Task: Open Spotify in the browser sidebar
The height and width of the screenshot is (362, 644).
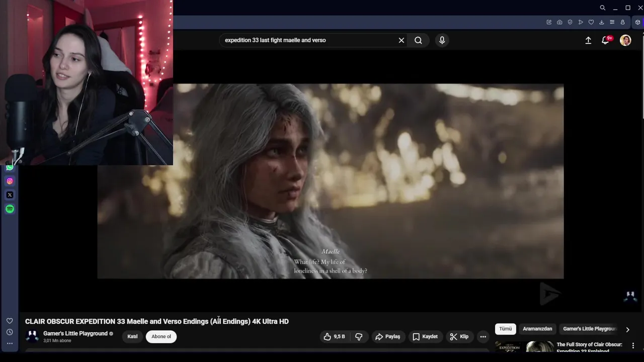Action: coord(10,209)
